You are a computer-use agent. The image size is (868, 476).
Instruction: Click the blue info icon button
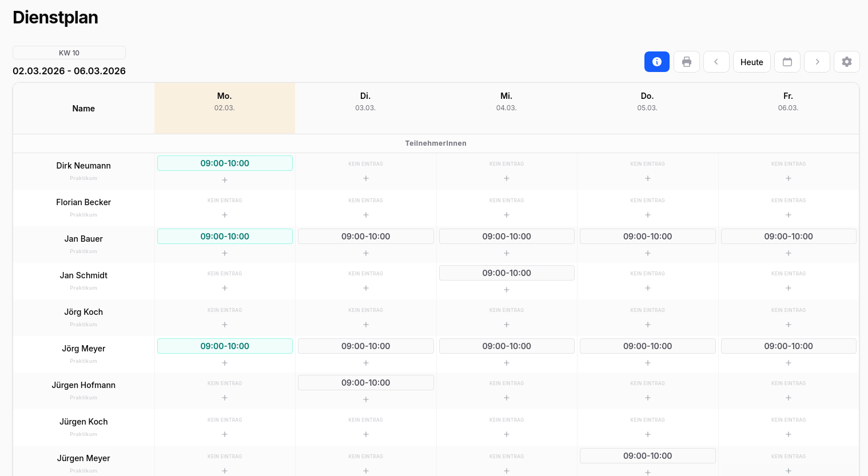(x=656, y=62)
